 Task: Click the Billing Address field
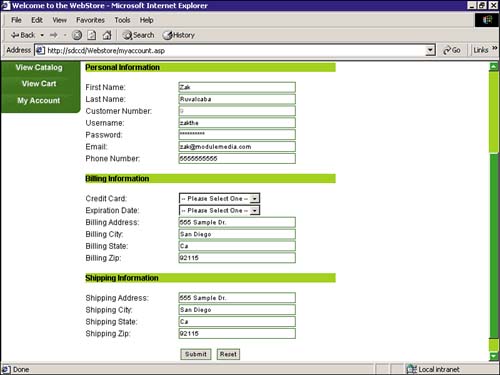(x=237, y=222)
